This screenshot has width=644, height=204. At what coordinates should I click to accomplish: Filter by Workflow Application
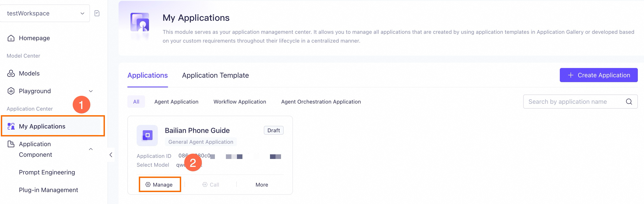point(240,102)
